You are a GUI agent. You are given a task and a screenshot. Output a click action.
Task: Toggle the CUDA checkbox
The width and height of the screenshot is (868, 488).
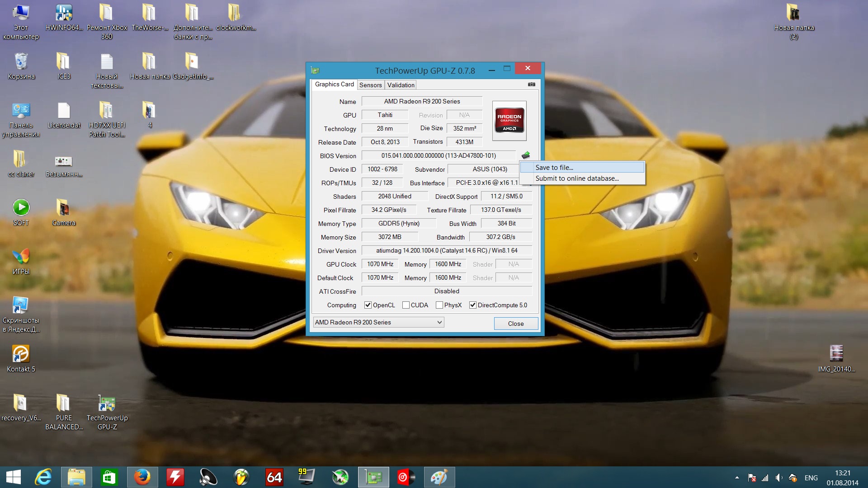tap(406, 305)
